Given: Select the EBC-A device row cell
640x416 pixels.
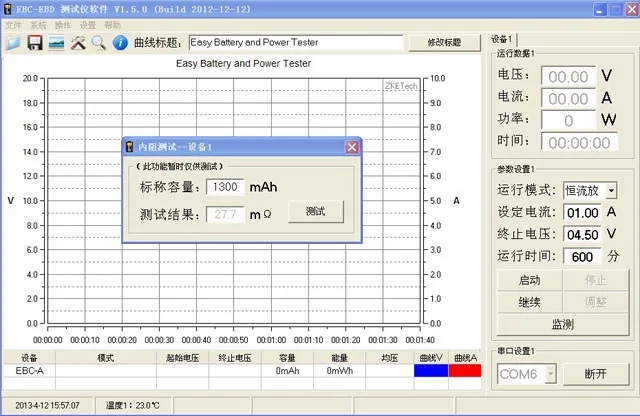Looking at the screenshot, I should coord(29,371).
